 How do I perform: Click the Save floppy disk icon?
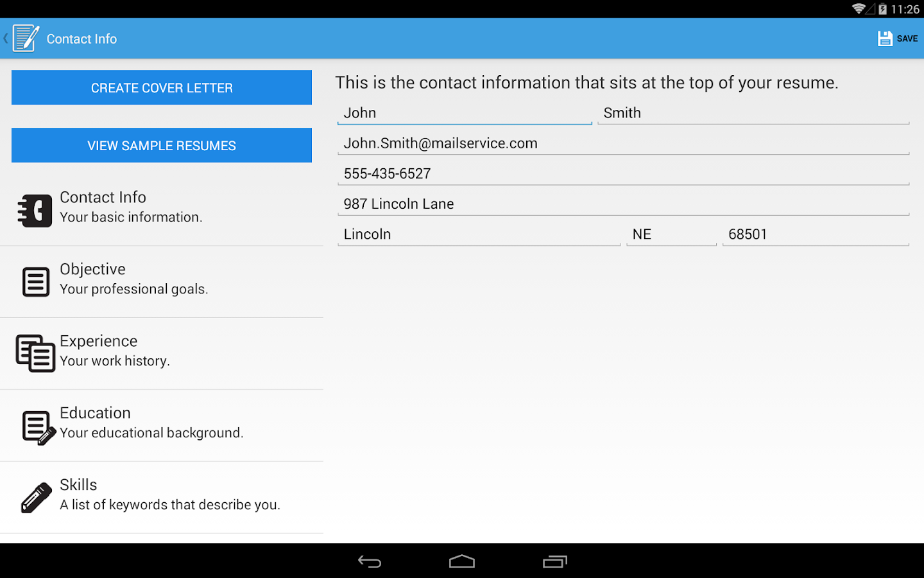coord(885,39)
